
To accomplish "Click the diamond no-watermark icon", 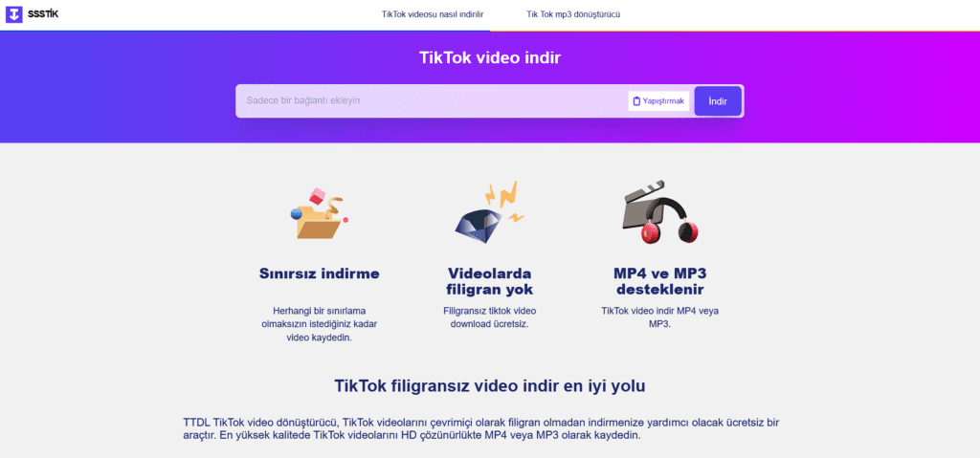I will point(489,212).
